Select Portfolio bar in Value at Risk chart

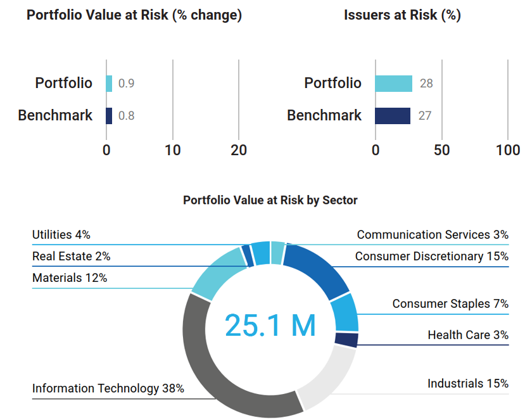click(x=109, y=84)
